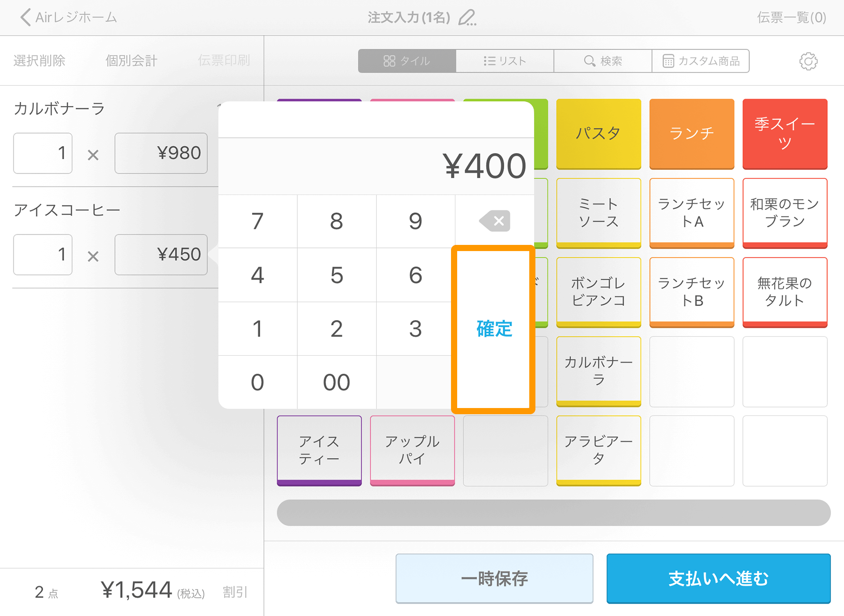Add ランチセットA to order

click(692, 213)
